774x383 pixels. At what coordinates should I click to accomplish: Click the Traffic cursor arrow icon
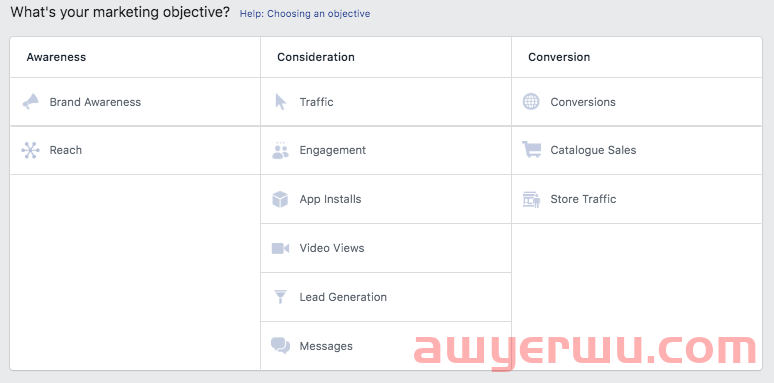click(x=280, y=102)
